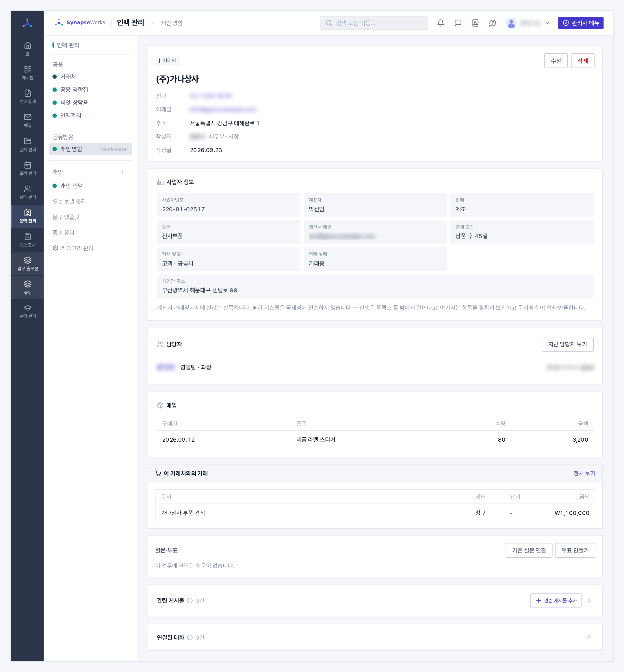Open the contacts book icon in header
624x672 pixels.
coord(475,23)
